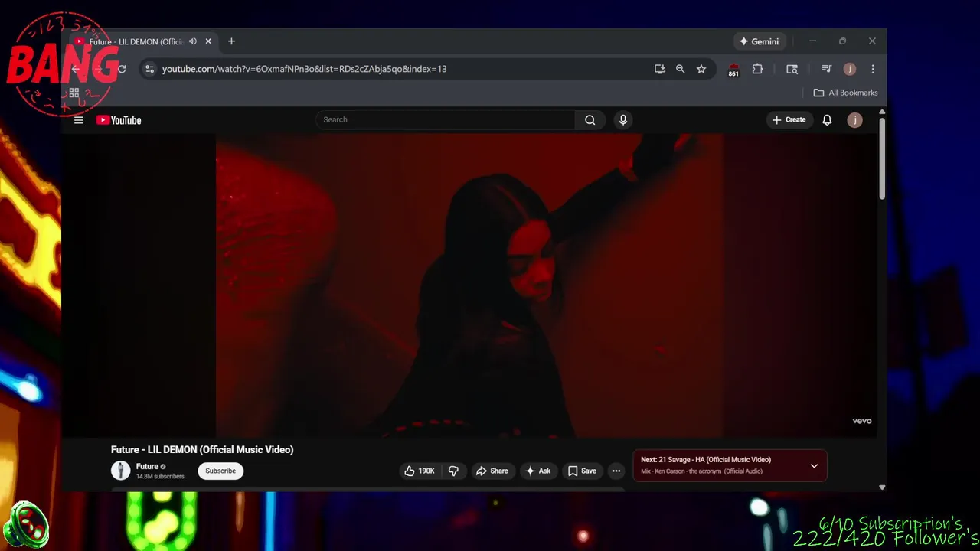The image size is (980, 551).
Task: Open YouTube account avatar menu
Action: (854, 120)
